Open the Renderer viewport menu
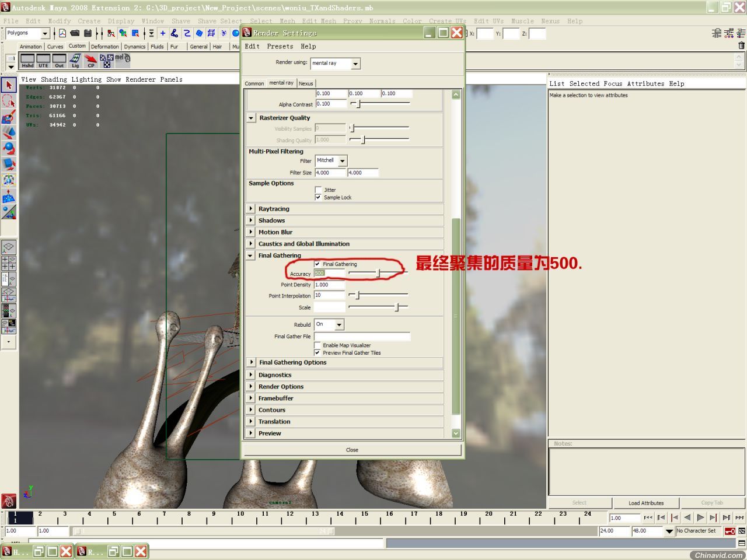747x560 pixels. 141,79
